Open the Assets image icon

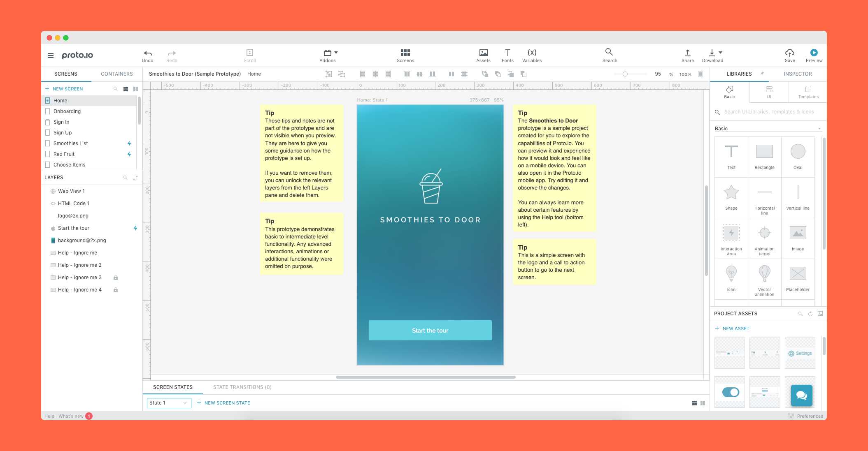point(483,53)
